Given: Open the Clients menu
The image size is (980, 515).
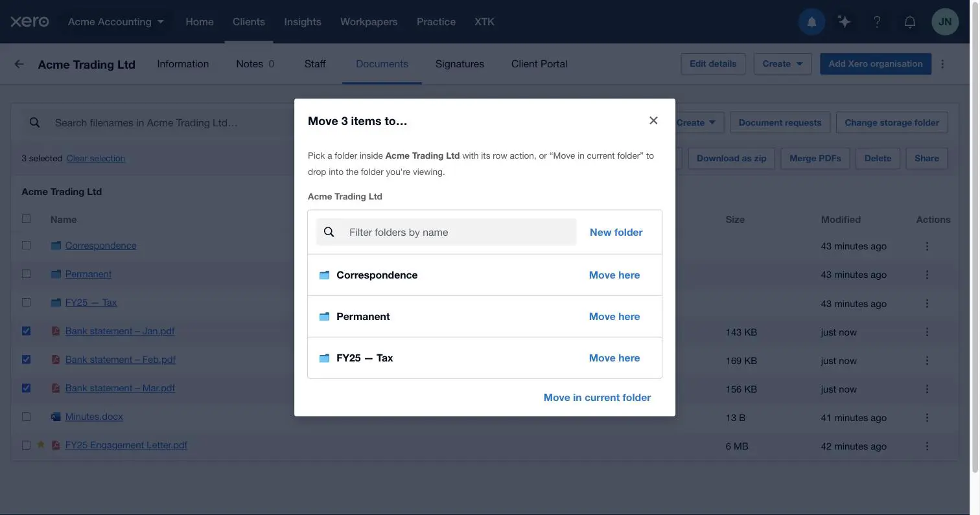Looking at the screenshot, I should click(x=249, y=22).
